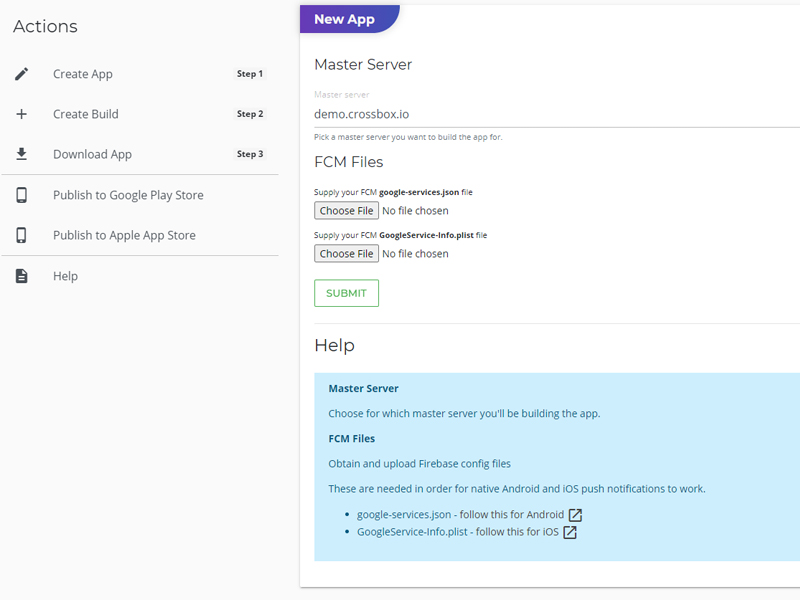The image size is (800, 600).
Task: Click the SUBMIT button
Action: [346, 293]
